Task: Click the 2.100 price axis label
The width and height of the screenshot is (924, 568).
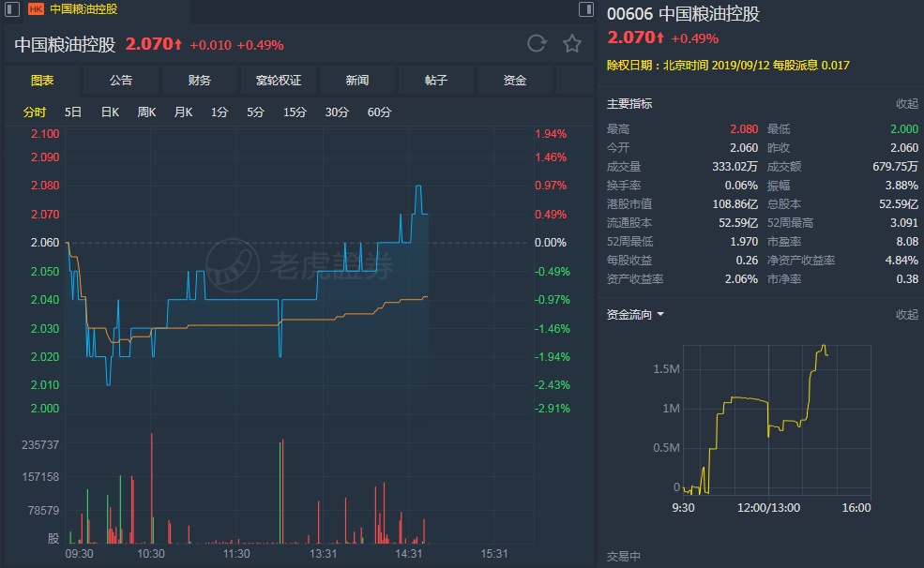Action: click(x=45, y=134)
